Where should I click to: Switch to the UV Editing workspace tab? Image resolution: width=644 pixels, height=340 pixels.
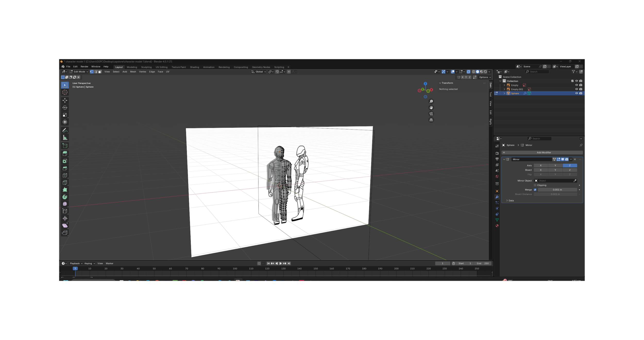pos(162,67)
